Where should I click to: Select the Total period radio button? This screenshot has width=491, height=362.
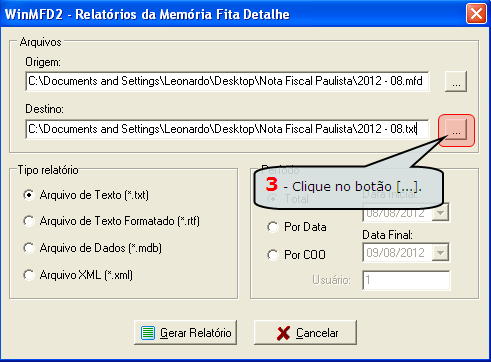click(273, 199)
